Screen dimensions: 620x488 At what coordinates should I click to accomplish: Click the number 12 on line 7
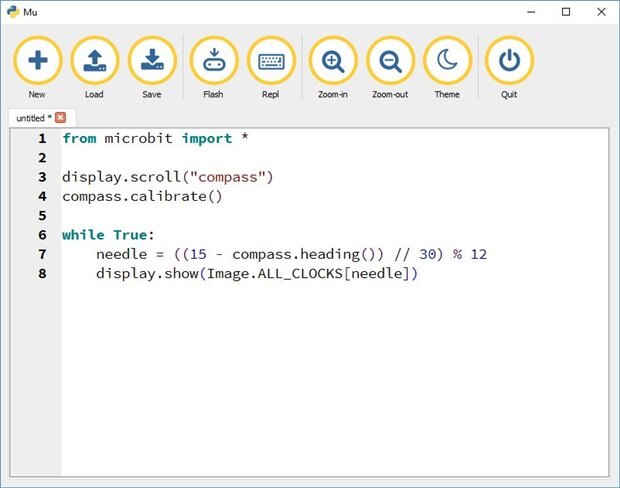(x=478, y=254)
